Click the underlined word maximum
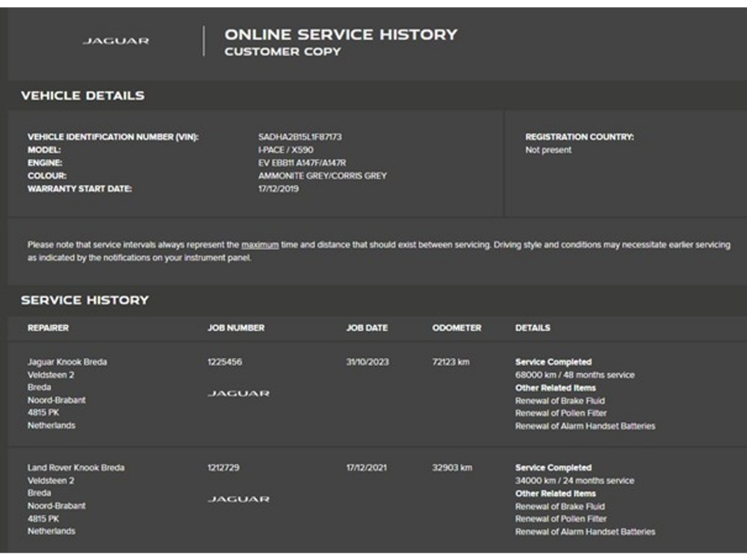The width and height of the screenshot is (747, 560). pos(260,245)
